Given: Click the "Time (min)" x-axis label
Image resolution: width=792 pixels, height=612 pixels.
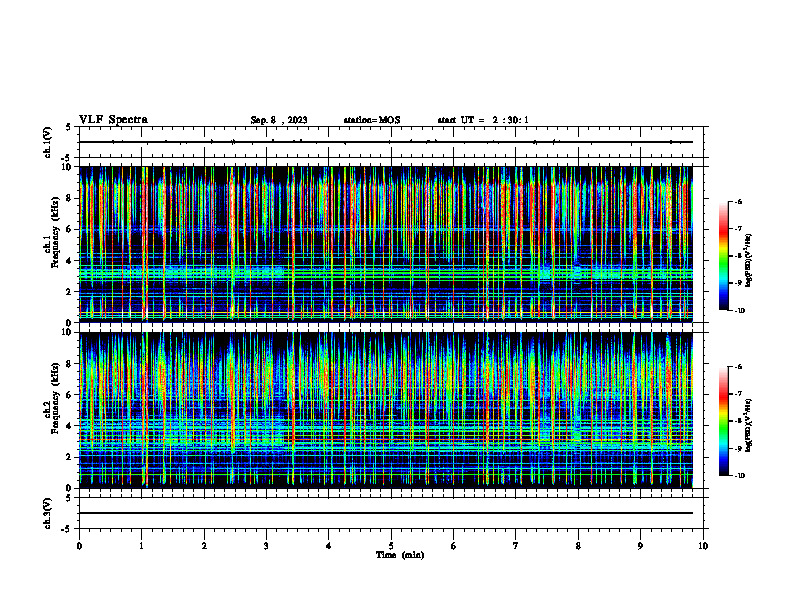Looking at the screenshot, I should coord(400,555).
